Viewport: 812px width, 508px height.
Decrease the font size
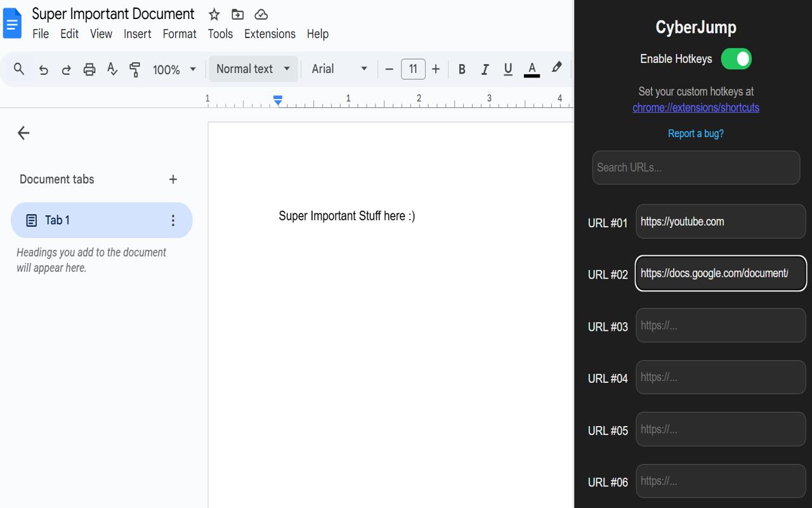click(x=389, y=69)
